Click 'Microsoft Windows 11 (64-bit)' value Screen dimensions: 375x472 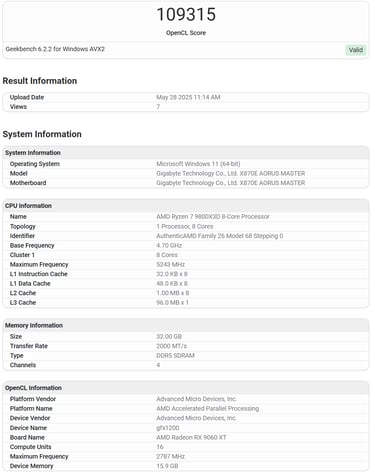(198, 164)
